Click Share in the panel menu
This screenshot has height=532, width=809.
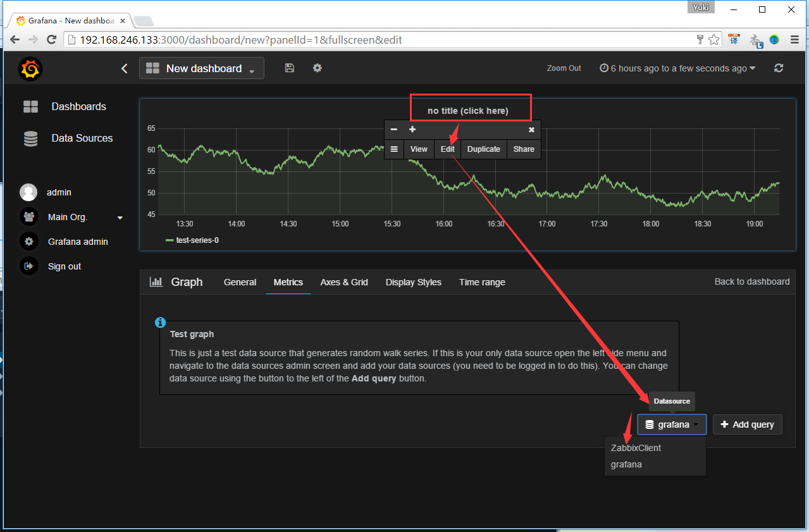[x=524, y=149]
